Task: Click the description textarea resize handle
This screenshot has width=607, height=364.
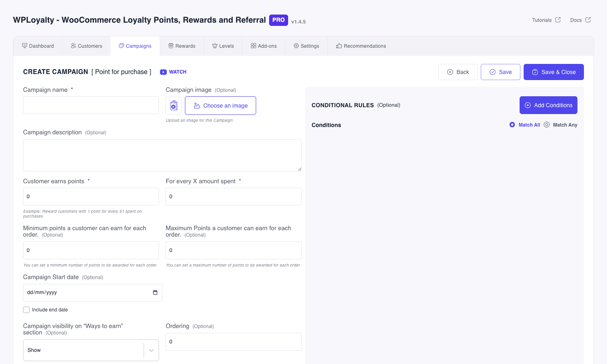Action: [299, 169]
